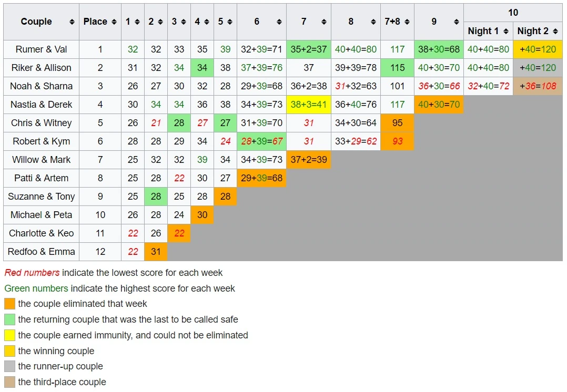
Task: Toggle sort on week 4 column
Action: tap(207, 22)
